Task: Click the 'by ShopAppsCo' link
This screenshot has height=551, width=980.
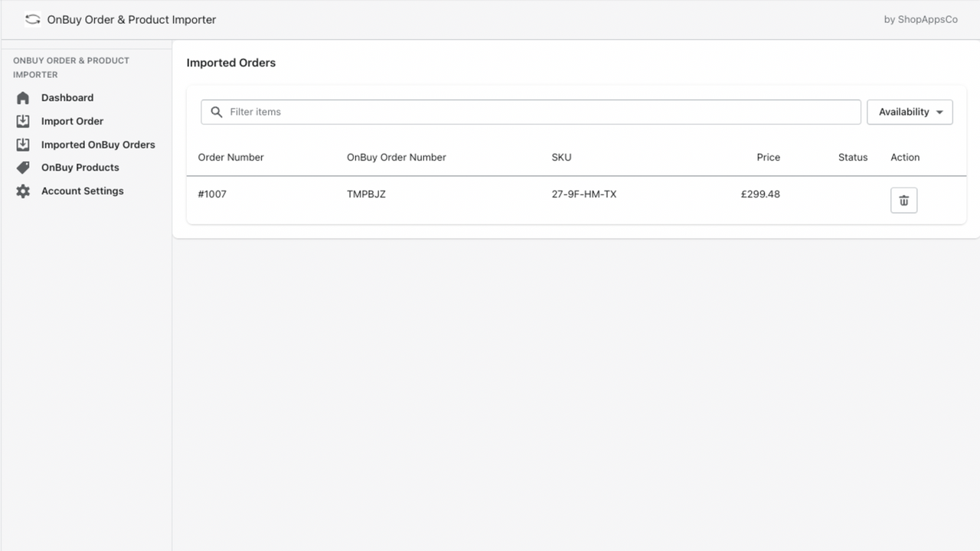Action: tap(921, 19)
